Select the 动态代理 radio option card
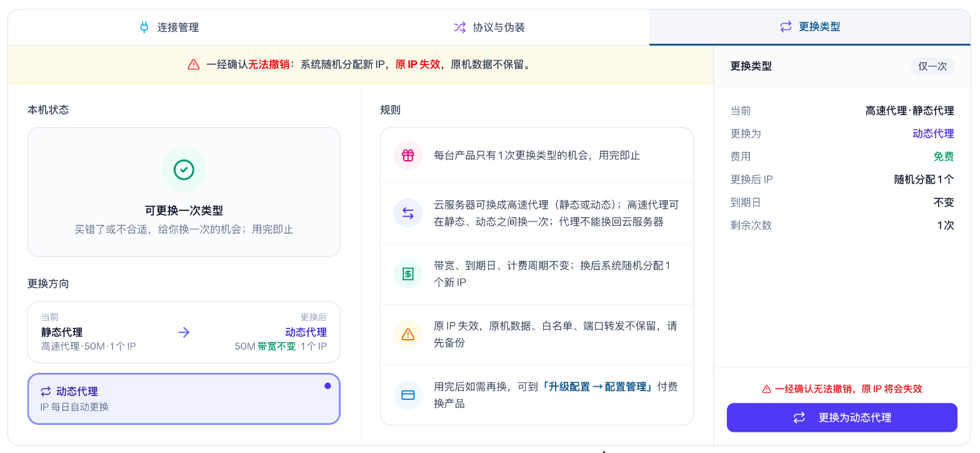 pyautogui.click(x=184, y=399)
